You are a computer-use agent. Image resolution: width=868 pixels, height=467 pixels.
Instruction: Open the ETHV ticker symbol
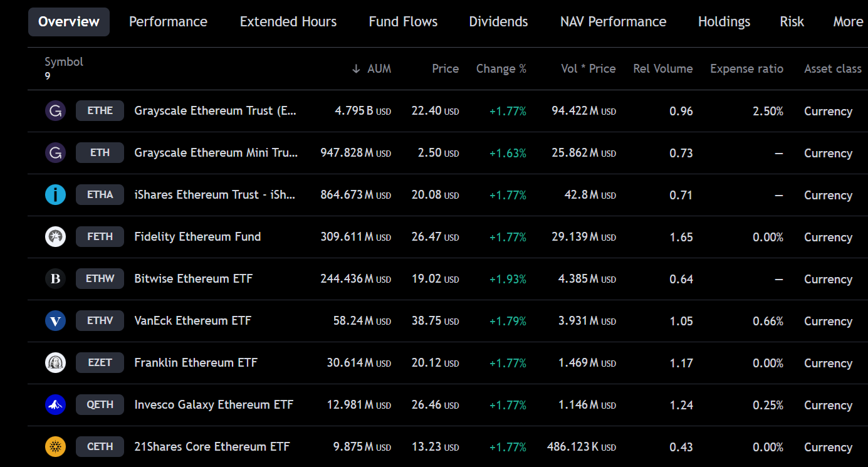coord(100,321)
